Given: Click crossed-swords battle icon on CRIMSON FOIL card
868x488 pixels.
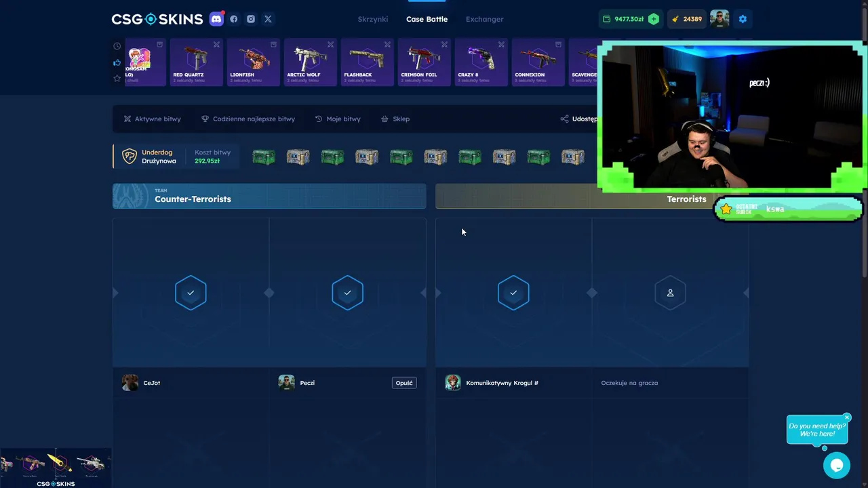Looking at the screenshot, I should 444,45.
